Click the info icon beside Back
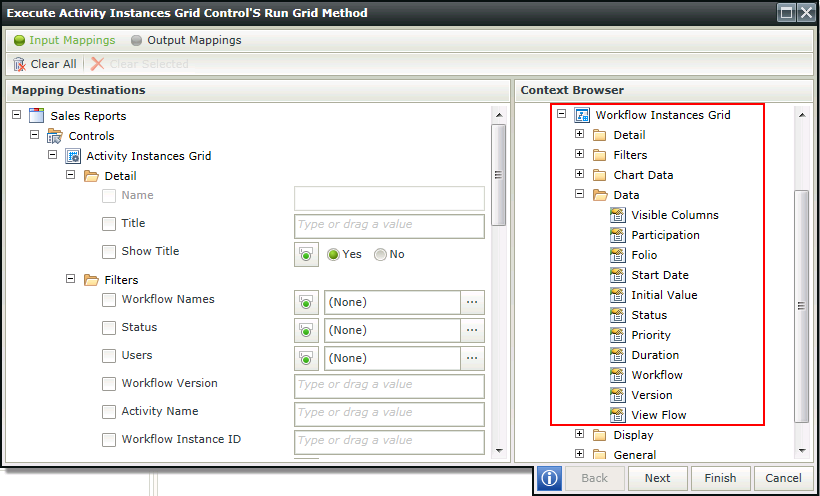The image size is (820, 496). pos(549,478)
